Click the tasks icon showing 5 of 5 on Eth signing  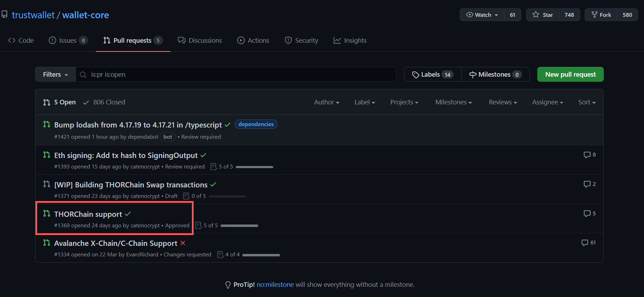(x=214, y=167)
